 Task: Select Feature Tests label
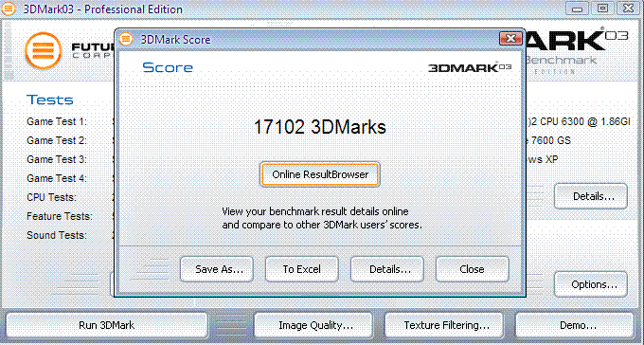60,216
